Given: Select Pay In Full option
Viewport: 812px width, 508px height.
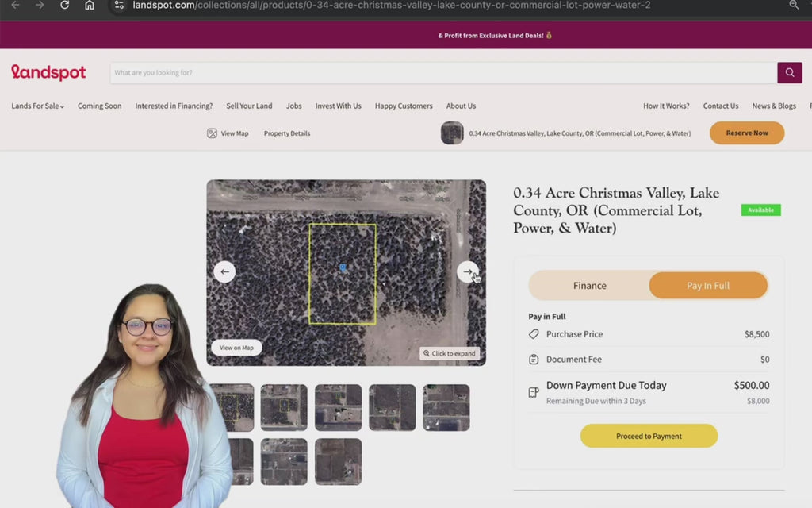Looking at the screenshot, I should [707, 286].
